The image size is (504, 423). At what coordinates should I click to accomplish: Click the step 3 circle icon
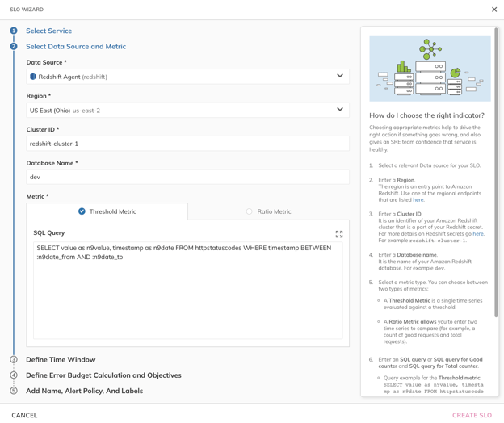14,360
